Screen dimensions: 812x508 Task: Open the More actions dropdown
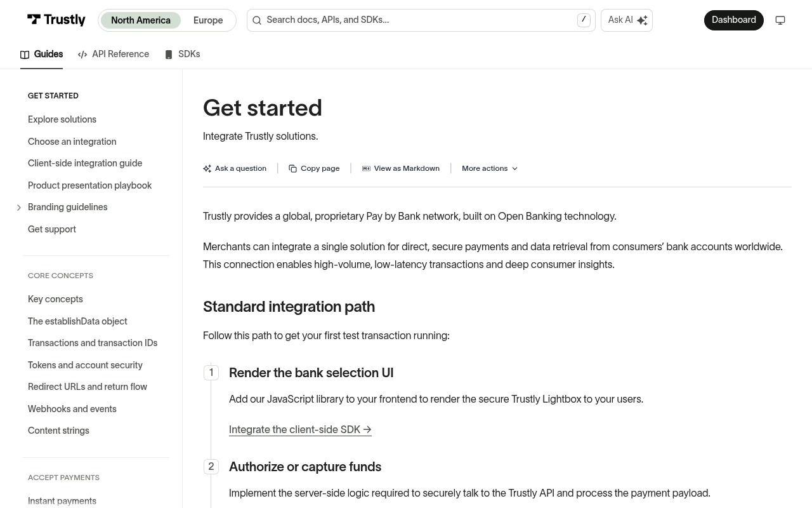(490, 169)
